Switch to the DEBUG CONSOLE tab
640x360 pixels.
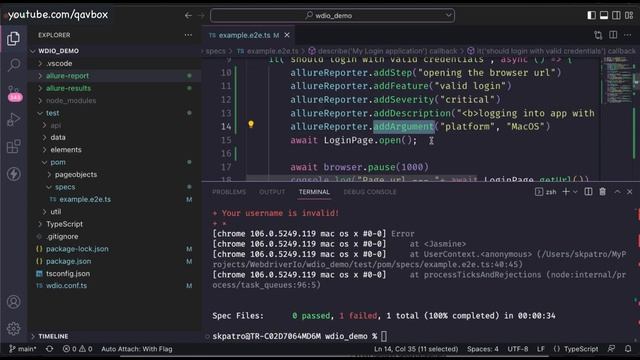(370, 192)
